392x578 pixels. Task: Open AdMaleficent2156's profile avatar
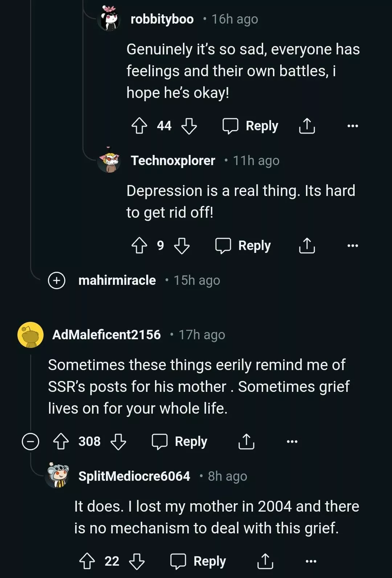coord(30,335)
